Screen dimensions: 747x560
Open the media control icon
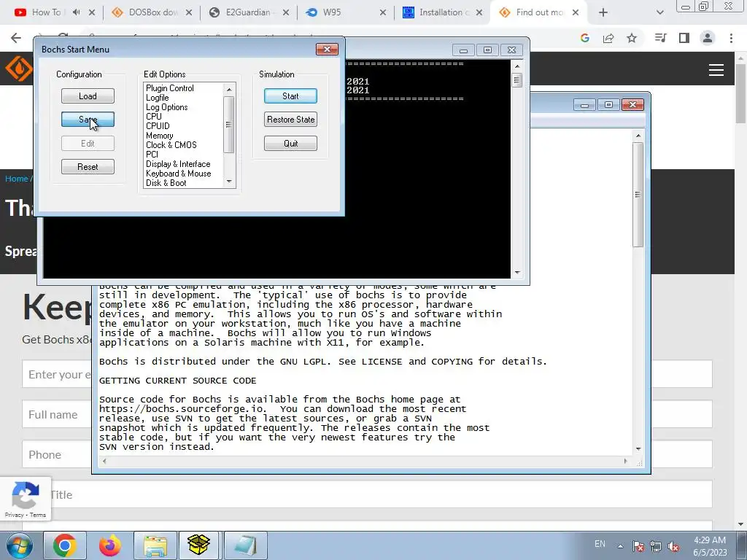(660, 38)
